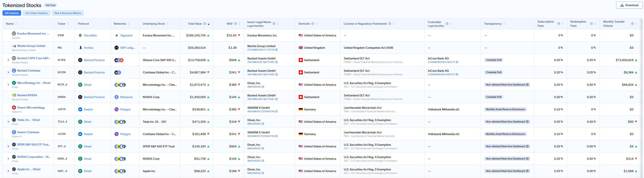Open the Risk & Structure Metrics tab
Image resolution: width=644 pixels, height=178 pixels.
point(68,13)
